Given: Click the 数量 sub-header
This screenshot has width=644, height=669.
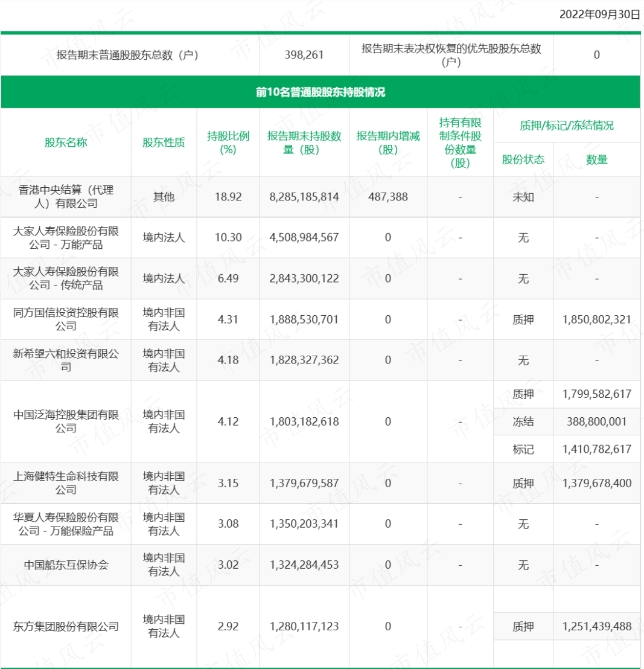Looking at the screenshot, I should pyautogui.click(x=597, y=159).
